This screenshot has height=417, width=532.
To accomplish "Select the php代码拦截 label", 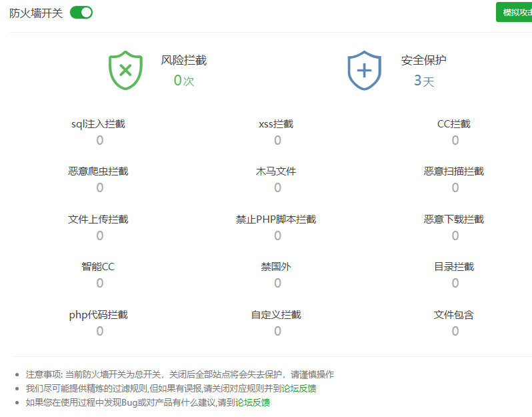I will (99, 315).
